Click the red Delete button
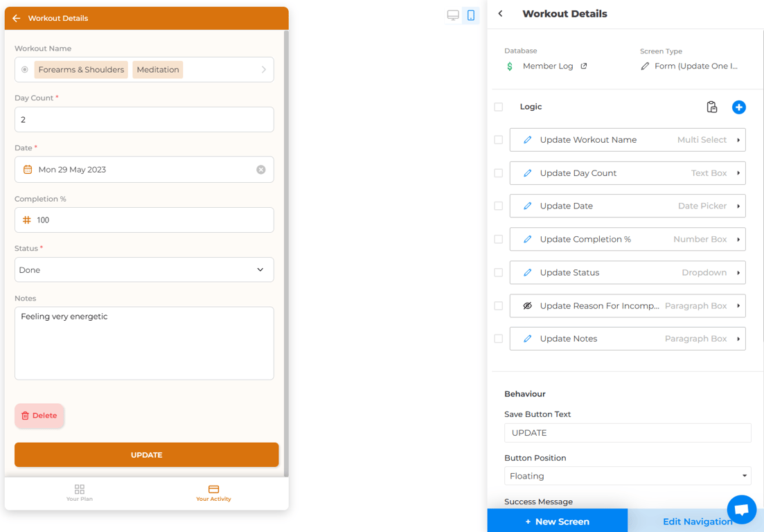The image size is (764, 532). [39, 416]
